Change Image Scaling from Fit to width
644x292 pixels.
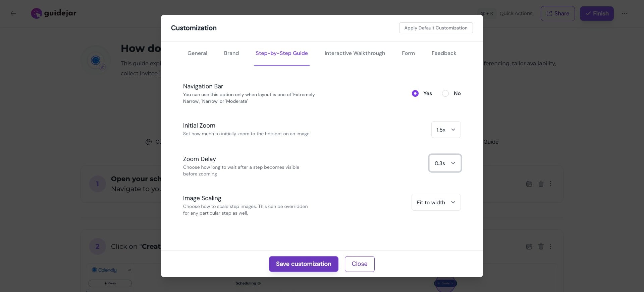pos(436,202)
